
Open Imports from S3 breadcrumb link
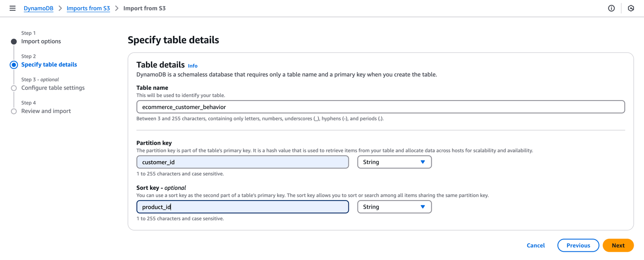(x=88, y=8)
